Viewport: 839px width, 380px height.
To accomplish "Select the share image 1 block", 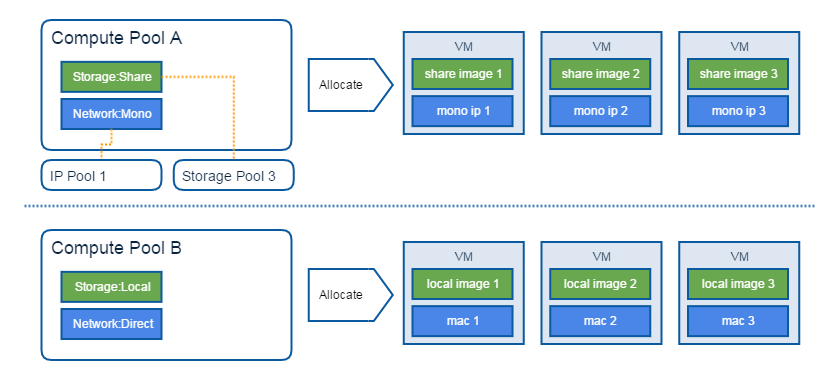I will (x=463, y=74).
